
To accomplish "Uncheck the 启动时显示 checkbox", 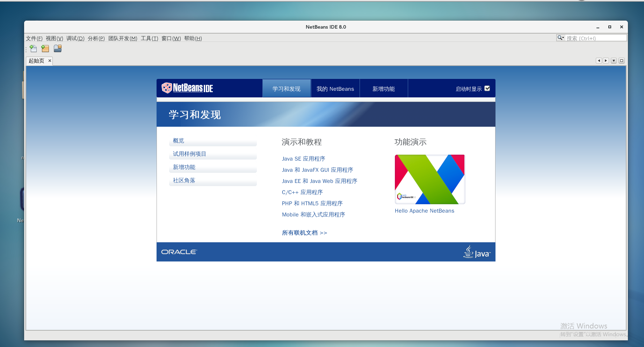I will click(x=487, y=88).
